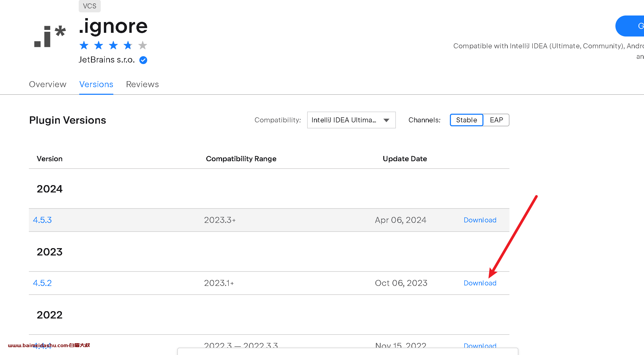Expand the Compatibility IntelliJ IDEA dropdown
644x355 pixels.
(x=351, y=120)
